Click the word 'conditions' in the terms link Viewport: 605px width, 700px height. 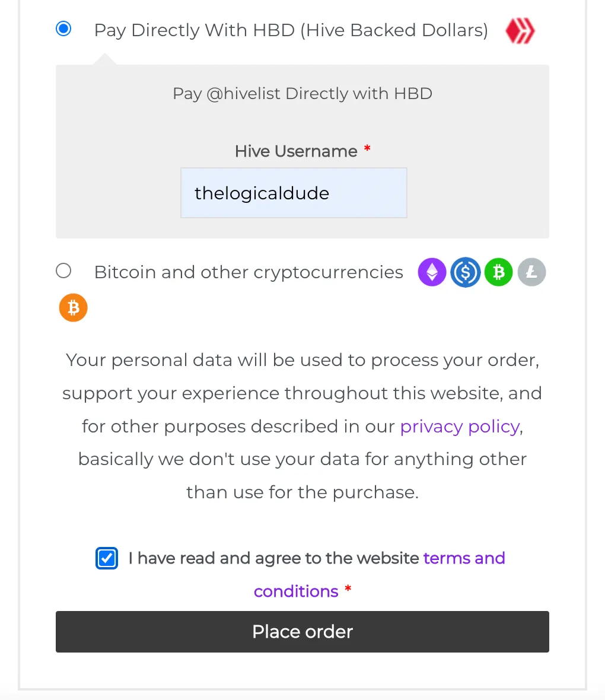coord(296,591)
